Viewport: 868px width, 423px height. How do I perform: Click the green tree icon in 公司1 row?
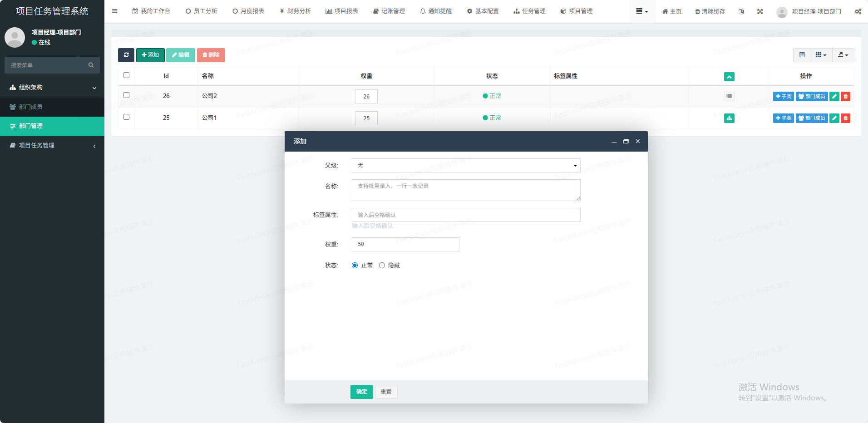pyautogui.click(x=729, y=118)
